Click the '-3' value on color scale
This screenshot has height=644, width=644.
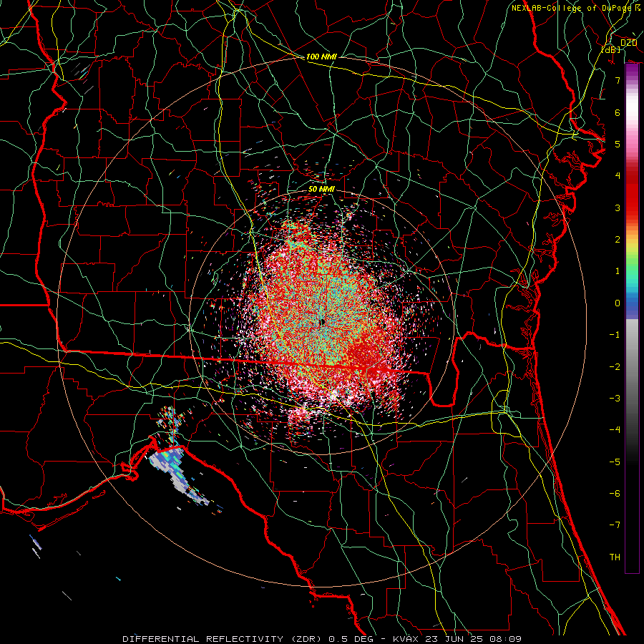point(615,399)
